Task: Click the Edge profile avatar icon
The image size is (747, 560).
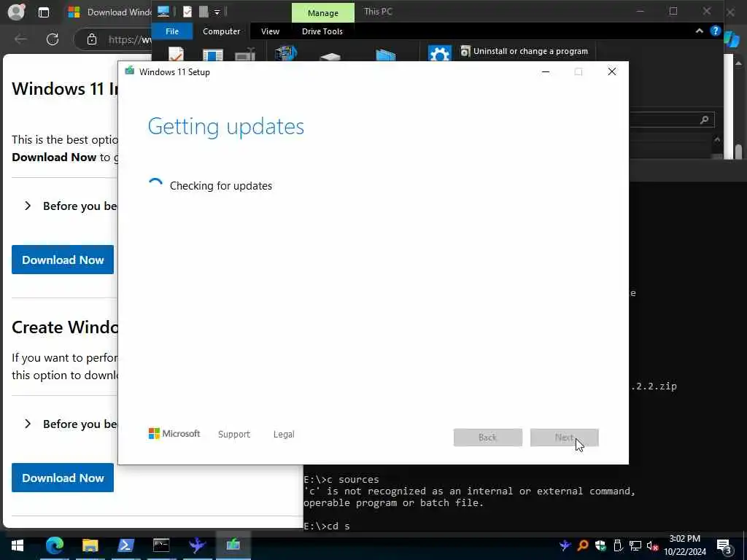Action: click(16, 12)
